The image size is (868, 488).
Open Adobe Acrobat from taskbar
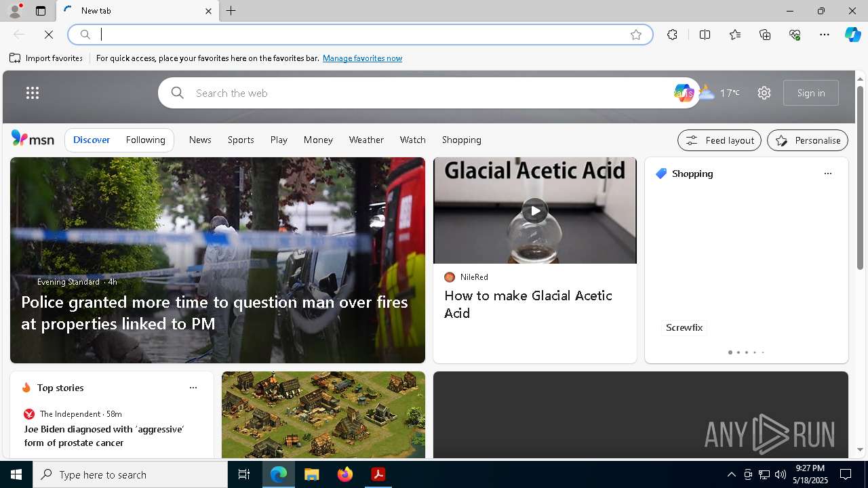point(378,474)
